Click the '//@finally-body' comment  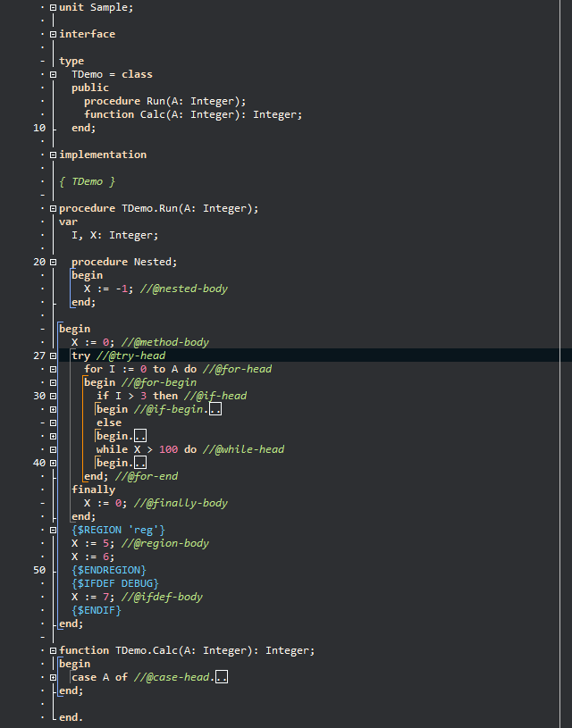click(181, 503)
